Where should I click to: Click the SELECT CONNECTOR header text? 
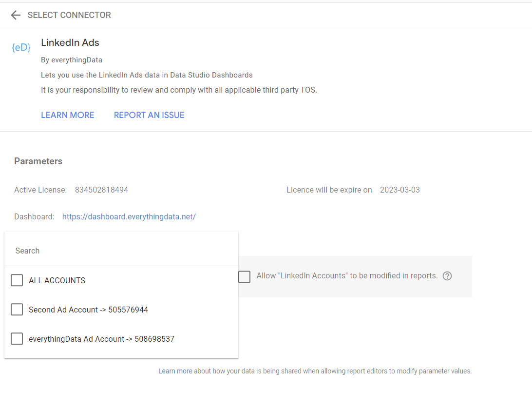point(69,15)
